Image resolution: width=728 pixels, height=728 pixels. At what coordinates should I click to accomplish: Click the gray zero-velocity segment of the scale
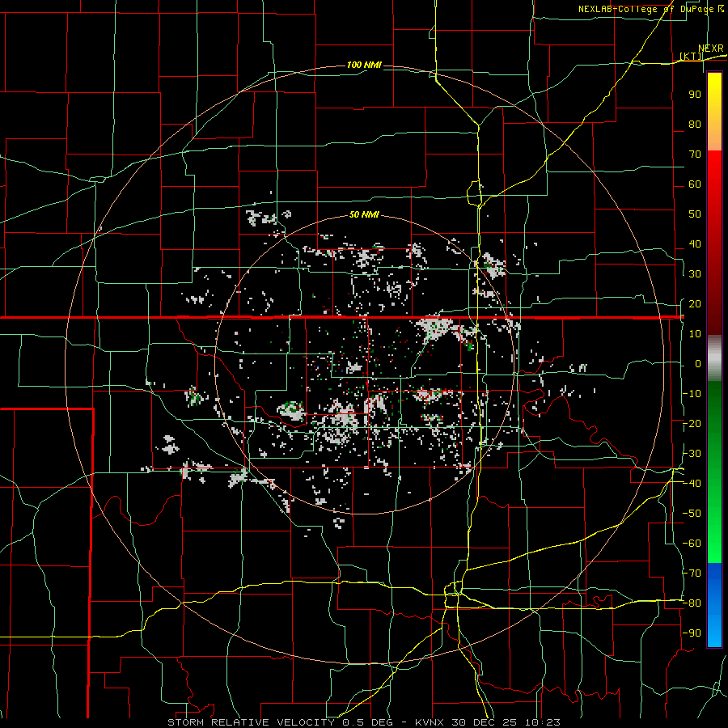point(714,358)
